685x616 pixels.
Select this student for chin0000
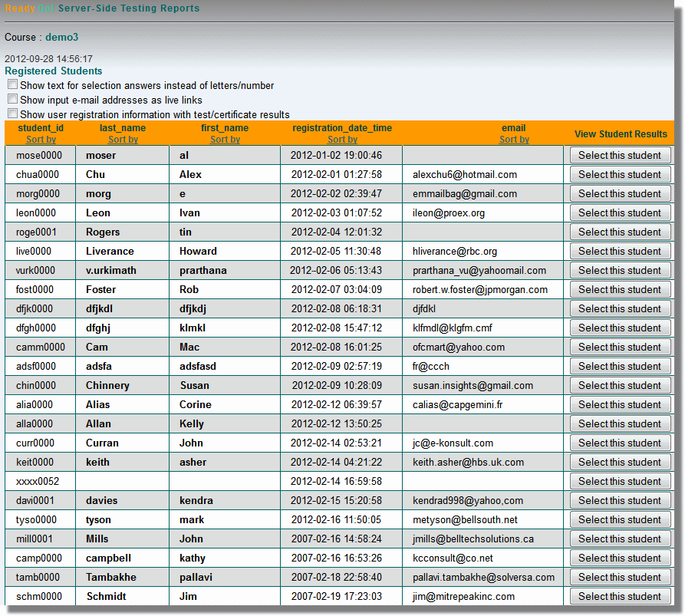coord(620,385)
